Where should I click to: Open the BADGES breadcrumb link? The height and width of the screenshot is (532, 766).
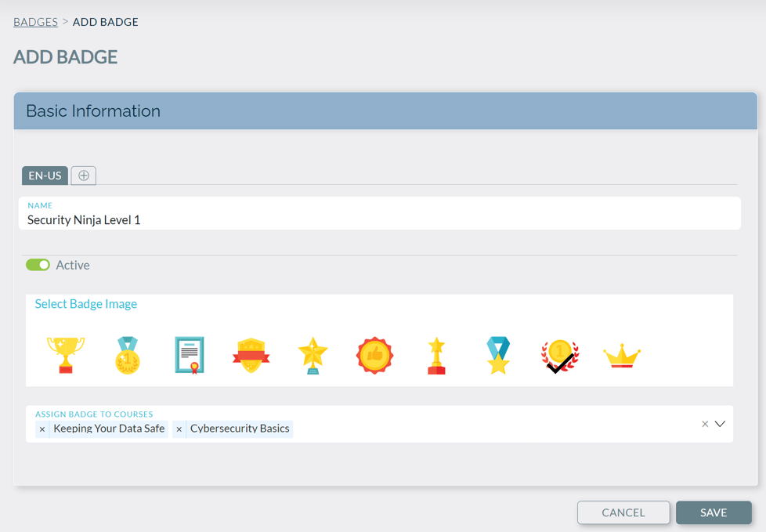click(x=35, y=22)
